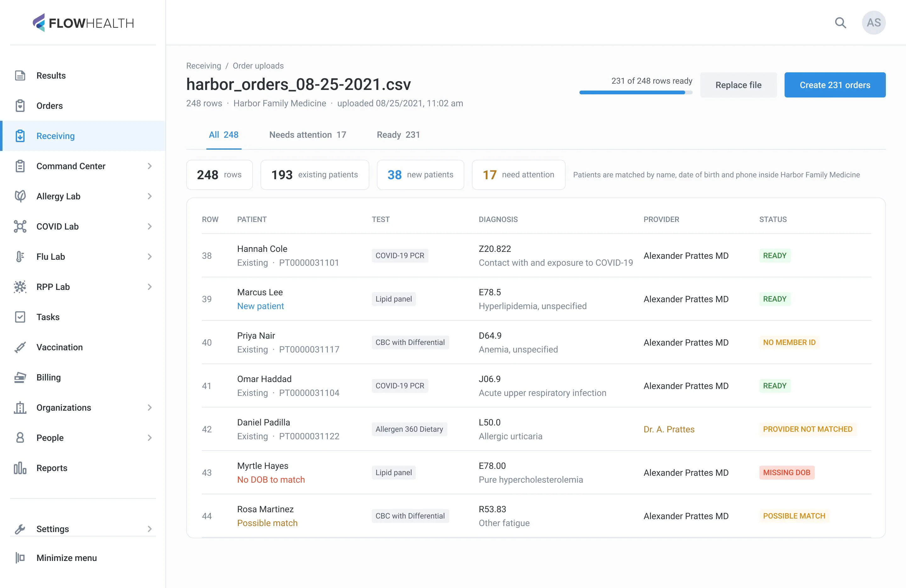
Task: Click the rows-ready progress bar
Action: pos(636,92)
